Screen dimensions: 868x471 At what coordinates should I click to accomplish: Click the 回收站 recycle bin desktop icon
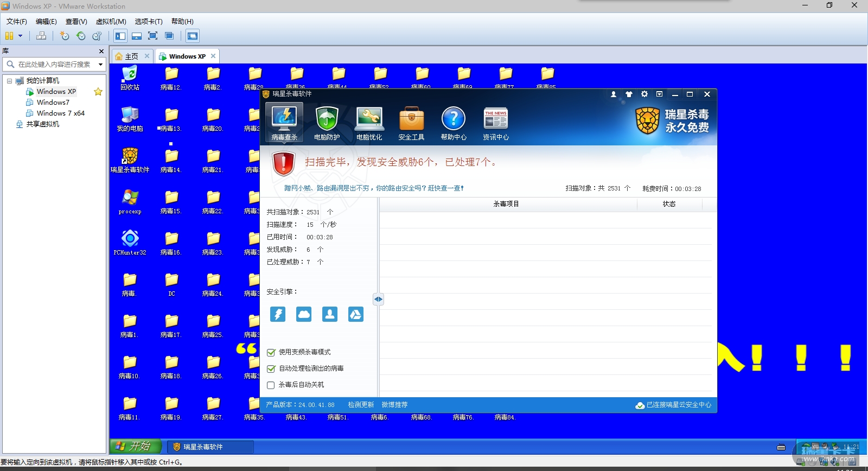coord(130,78)
